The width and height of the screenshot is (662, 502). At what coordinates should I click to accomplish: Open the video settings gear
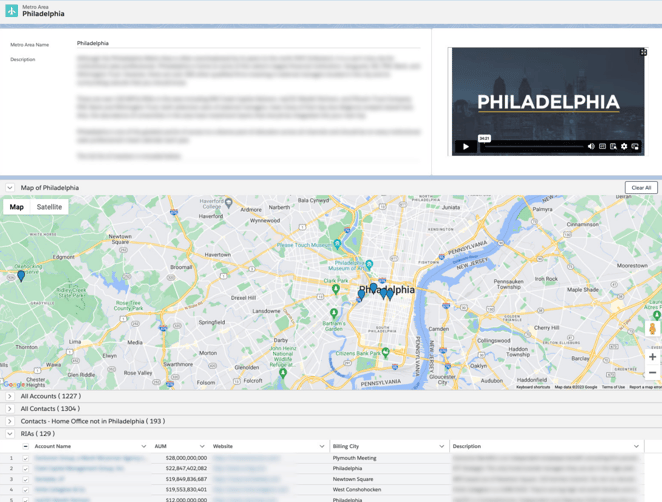(624, 146)
